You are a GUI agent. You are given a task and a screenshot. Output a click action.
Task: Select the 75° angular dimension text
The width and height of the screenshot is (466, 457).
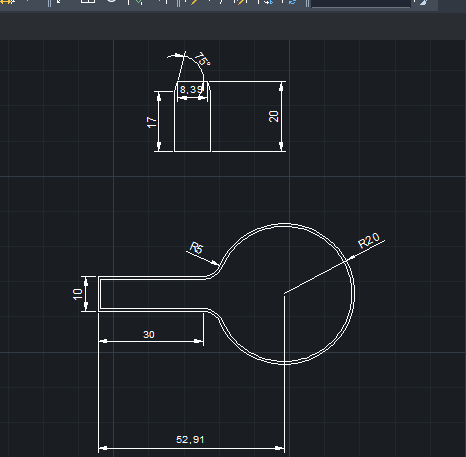click(x=202, y=59)
